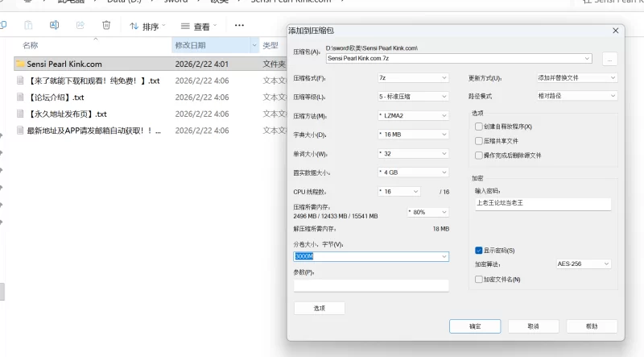Click the Share icon in Explorer toolbar

coord(80,26)
